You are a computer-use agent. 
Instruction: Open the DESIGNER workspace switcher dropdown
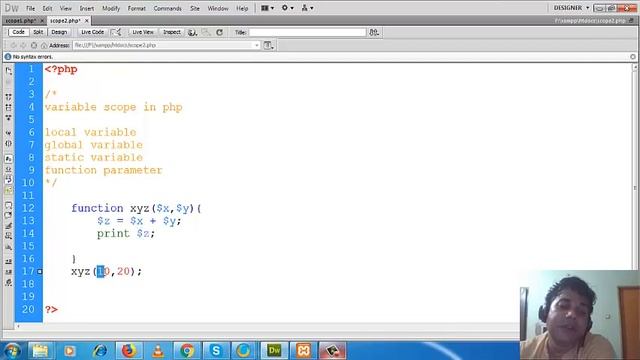pyautogui.click(x=571, y=8)
